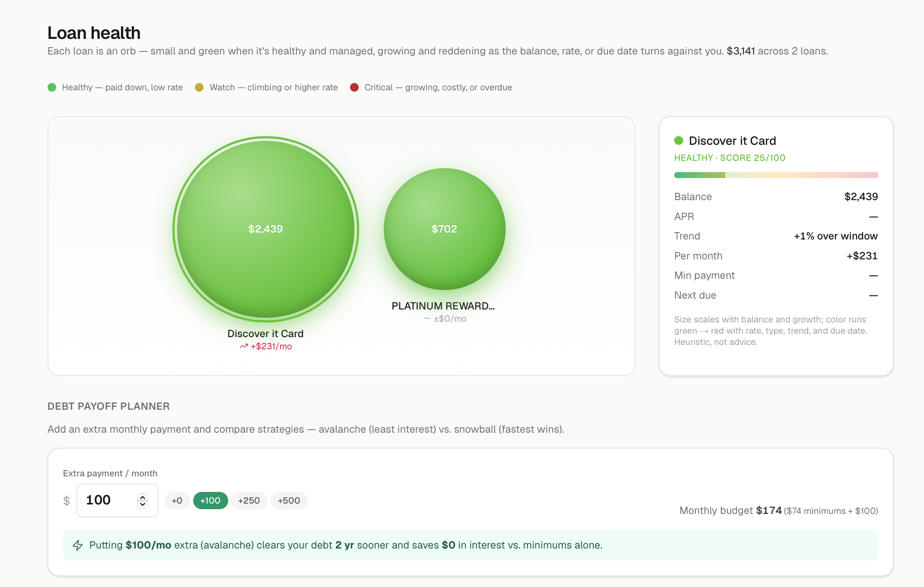This screenshot has width=924, height=587.
Task: Decrease extra payment with stepper down arrow
Action: coord(143,504)
